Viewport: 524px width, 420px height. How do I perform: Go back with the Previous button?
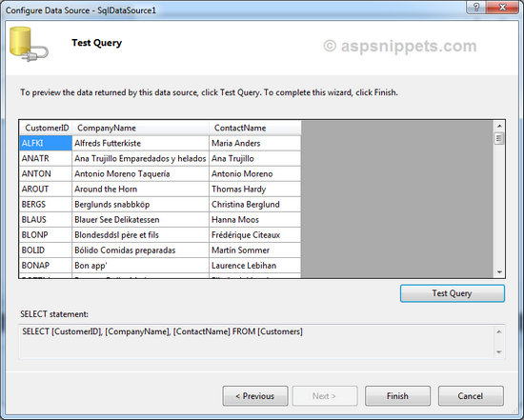255,396
